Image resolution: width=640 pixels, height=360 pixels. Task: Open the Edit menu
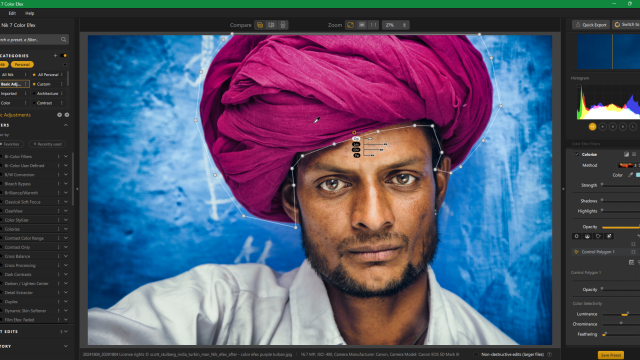point(12,13)
